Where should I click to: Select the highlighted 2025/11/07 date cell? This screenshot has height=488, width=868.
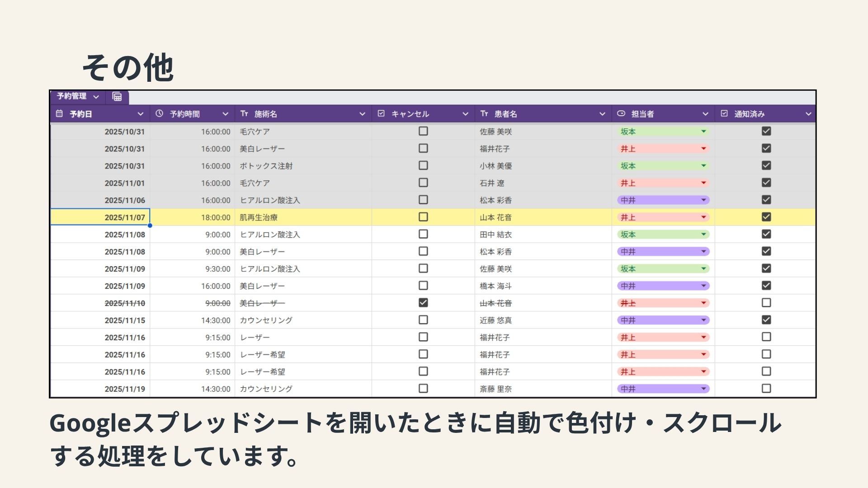coord(100,217)
